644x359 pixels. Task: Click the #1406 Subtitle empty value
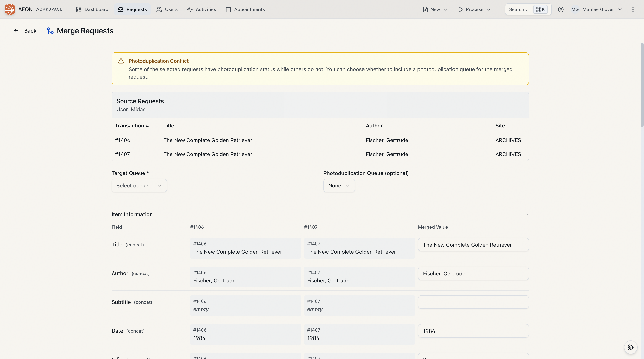tap(245, 305)
